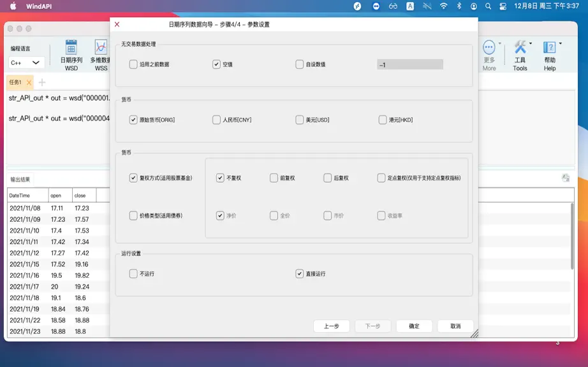Toggle the 空值 checkbox
The width and height of the screenshot is (588, 367).
coord(216,64)
